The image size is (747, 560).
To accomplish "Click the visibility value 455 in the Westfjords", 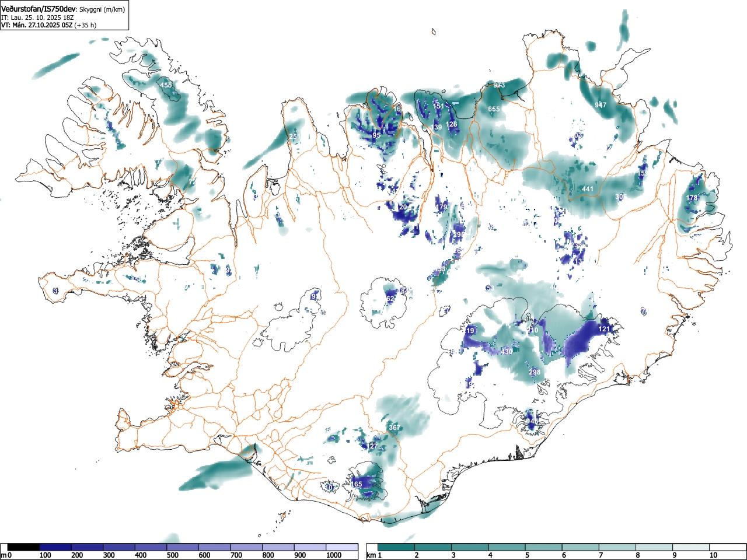I will pyautogui.click(x=166, y=85).
